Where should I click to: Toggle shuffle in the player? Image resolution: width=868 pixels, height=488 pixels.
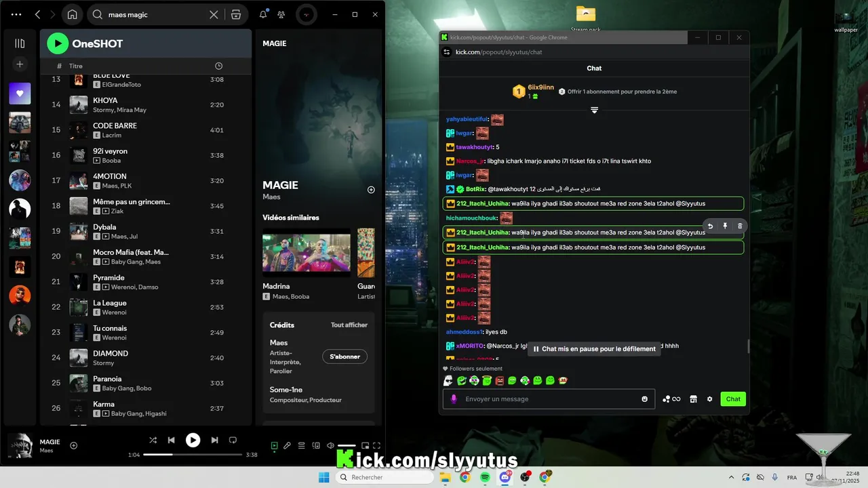[x=153, y=441]
